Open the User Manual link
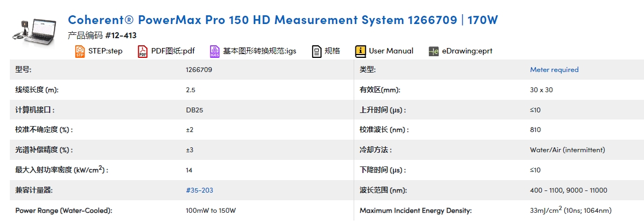Screen dimensions: 644x221 click(x=391, y=51)
